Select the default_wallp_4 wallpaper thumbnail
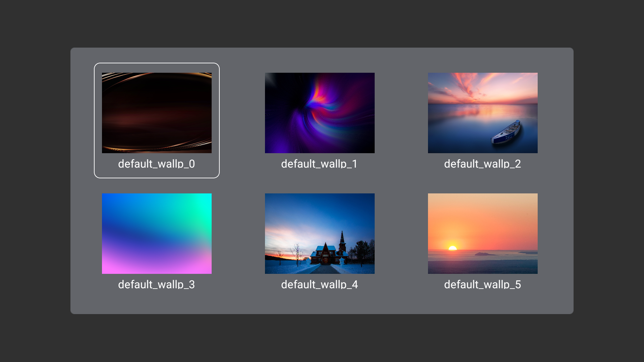The width and height of the screenshot is (644, 362). click(319, 233)
